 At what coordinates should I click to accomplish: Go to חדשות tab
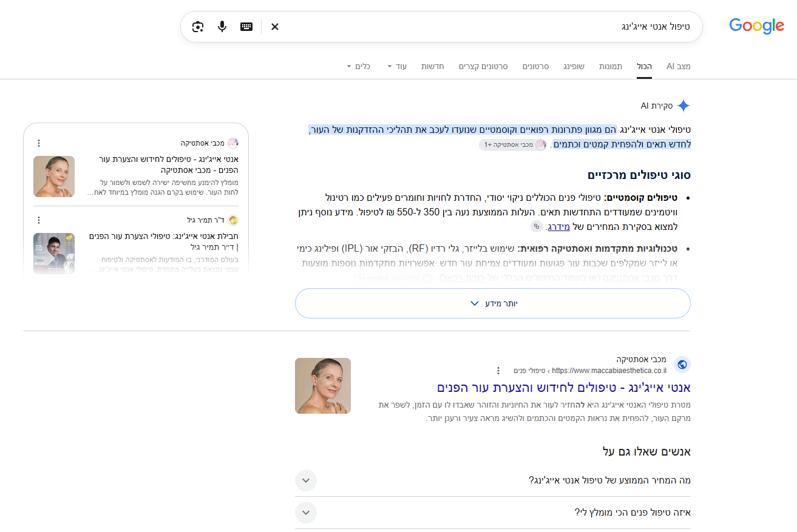tap(433, 66)
